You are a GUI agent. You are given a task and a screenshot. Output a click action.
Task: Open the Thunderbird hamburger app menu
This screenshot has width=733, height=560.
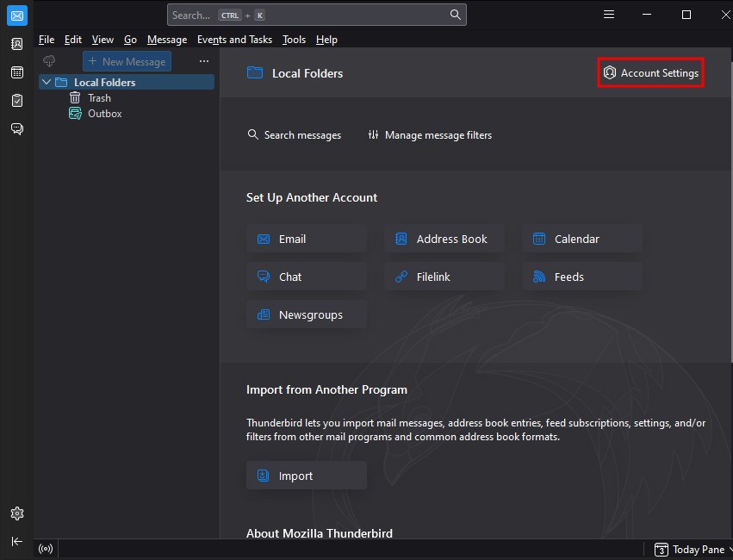(609, 15)
